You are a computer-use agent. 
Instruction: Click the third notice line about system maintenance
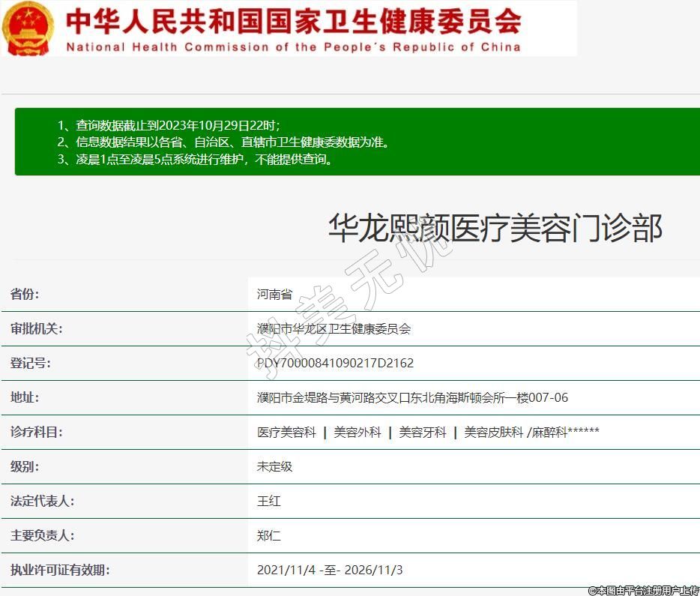[195, 159]
